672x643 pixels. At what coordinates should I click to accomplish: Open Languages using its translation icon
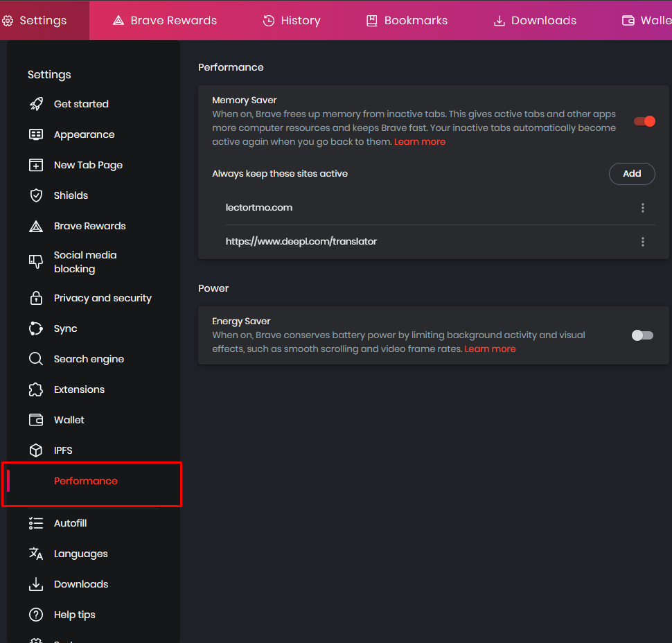tap(36, 554)
